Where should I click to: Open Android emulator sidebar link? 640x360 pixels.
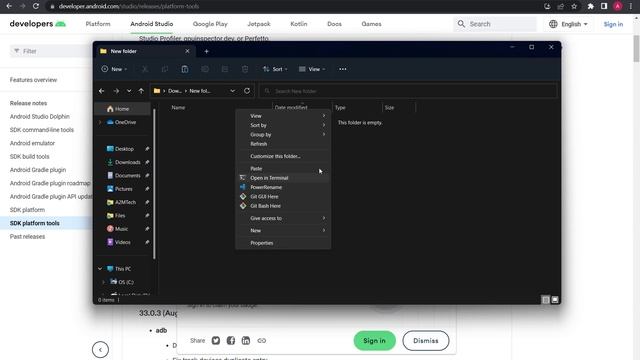tap(32, 143)
